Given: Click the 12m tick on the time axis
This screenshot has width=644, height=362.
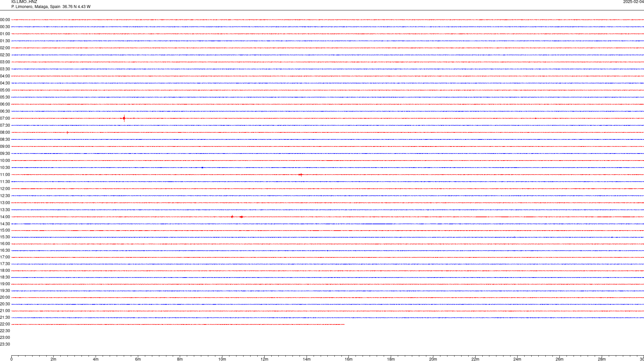Looking at the screenshot, I should (264, 359).
